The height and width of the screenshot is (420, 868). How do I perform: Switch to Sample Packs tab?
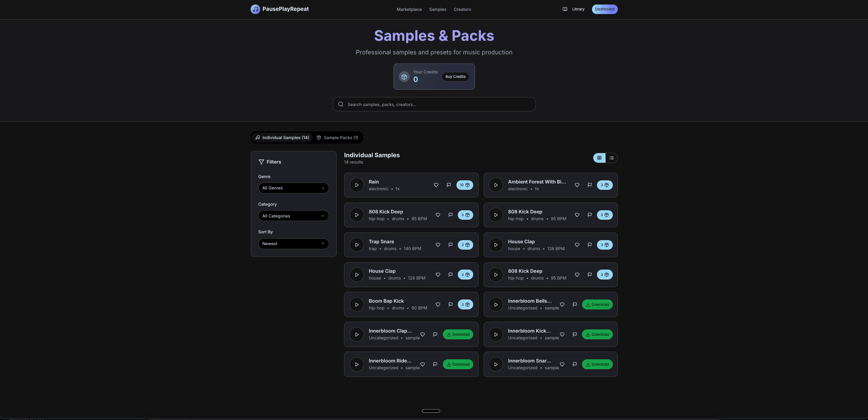(x=337, y=137)
